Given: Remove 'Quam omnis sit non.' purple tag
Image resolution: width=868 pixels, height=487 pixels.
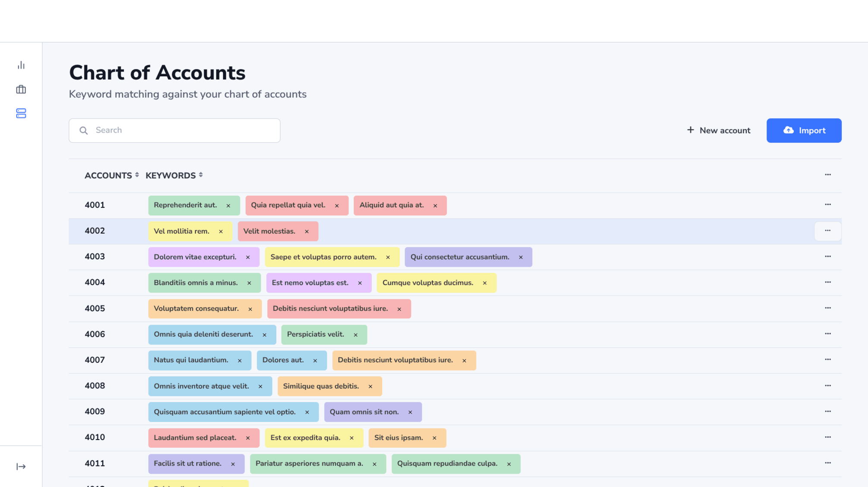Looking at the screenshot, I should click(410, 412).
